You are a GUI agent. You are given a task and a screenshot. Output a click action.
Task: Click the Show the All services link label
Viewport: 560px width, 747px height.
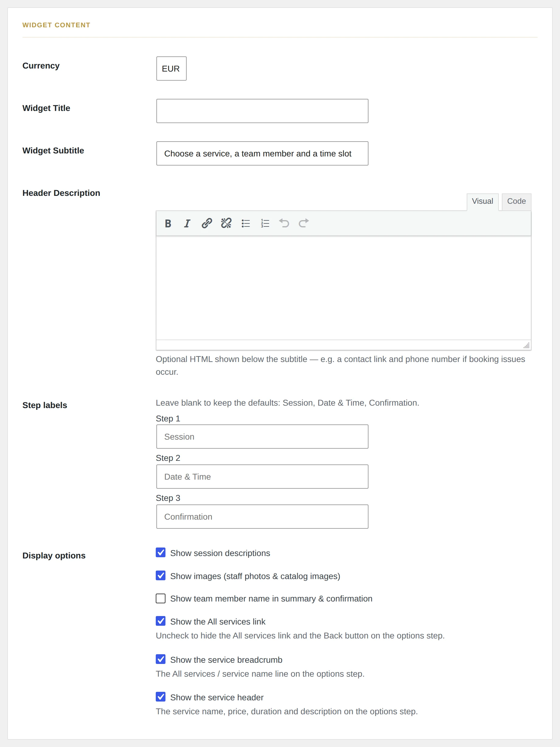point(218,622)
